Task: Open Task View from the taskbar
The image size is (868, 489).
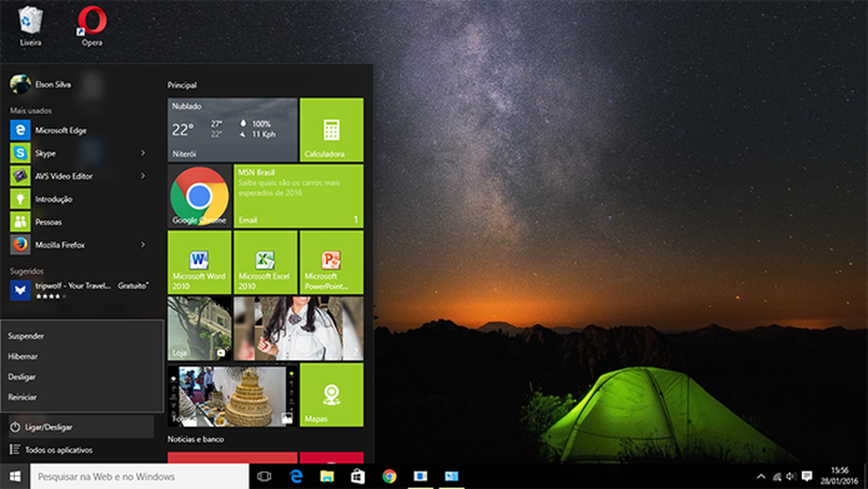Action: (x=264, y=477)
